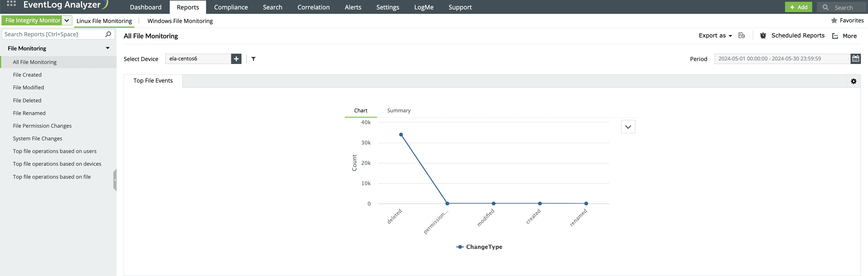The image size is (868, 276).
Task: Open the Export as dropdown
Action: tap(715, 36)
